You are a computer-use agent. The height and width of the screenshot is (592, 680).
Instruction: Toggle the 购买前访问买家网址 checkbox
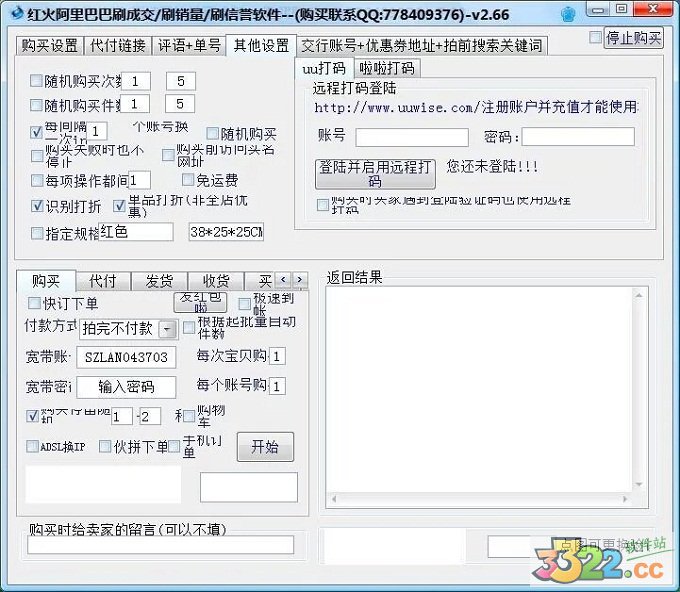(x=168, y=155)
